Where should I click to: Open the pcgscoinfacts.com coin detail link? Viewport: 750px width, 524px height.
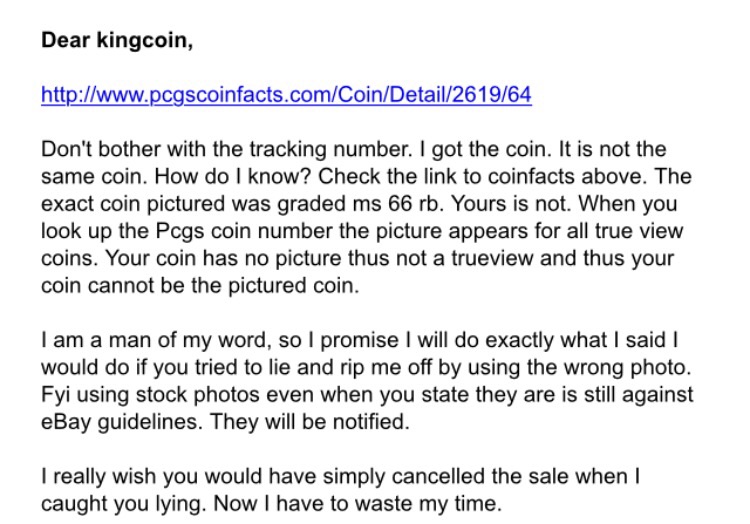[286, 95]
